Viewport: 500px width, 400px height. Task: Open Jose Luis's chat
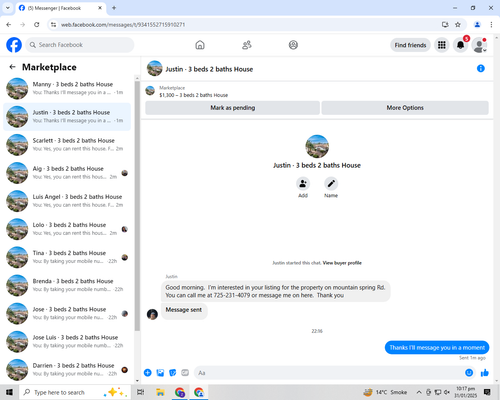coord(67,341)
